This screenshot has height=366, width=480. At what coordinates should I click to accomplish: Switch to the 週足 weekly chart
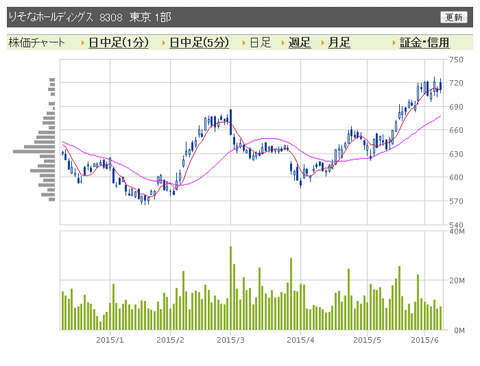click(x=299, y=43)
